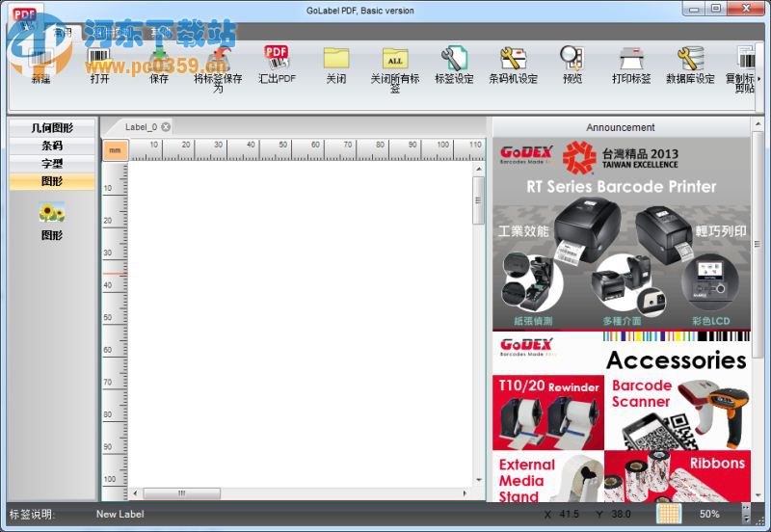Click the Ribbons accessory tile
This screenshot has width=771, height=532.
click(678, 476)
